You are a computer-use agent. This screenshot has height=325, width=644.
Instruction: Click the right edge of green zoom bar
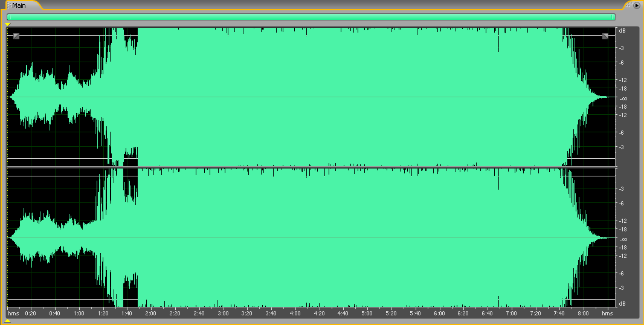(614, 17)
